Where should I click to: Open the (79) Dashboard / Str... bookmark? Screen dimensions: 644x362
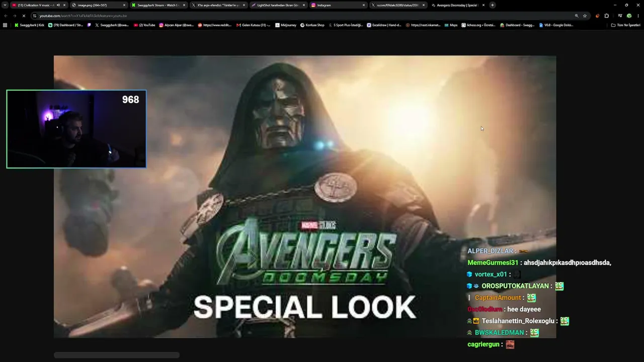pos(65,25)
